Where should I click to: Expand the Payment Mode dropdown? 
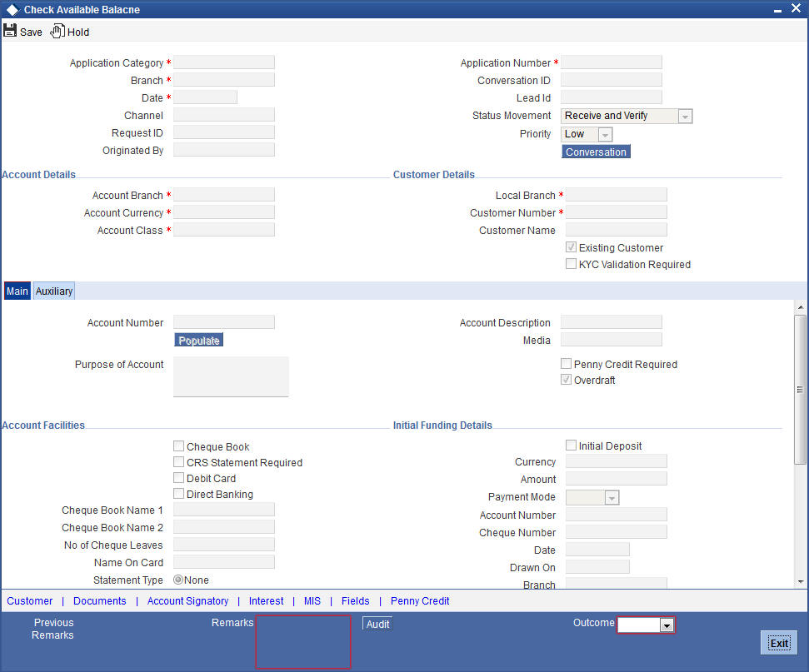[x=612, y=498]
